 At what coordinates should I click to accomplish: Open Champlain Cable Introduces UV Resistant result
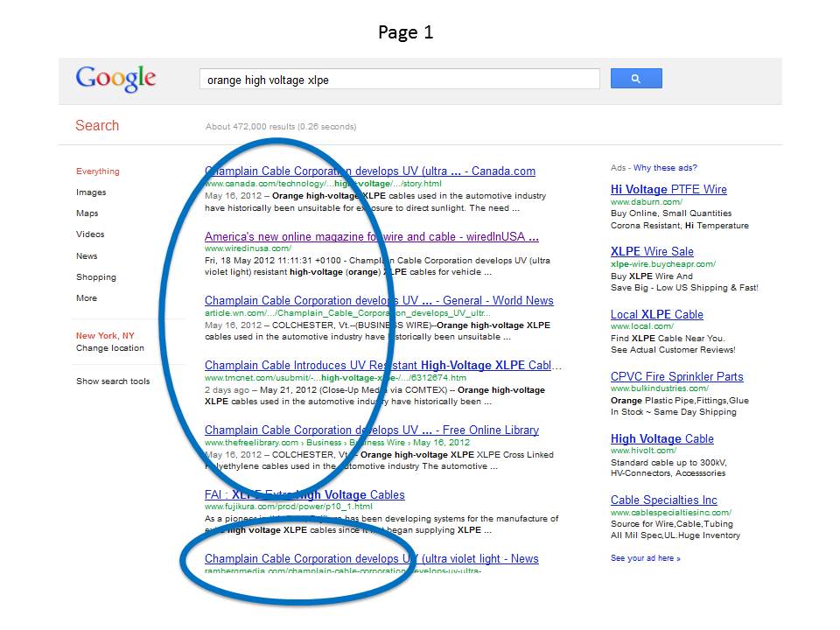[x=383, y=365]
